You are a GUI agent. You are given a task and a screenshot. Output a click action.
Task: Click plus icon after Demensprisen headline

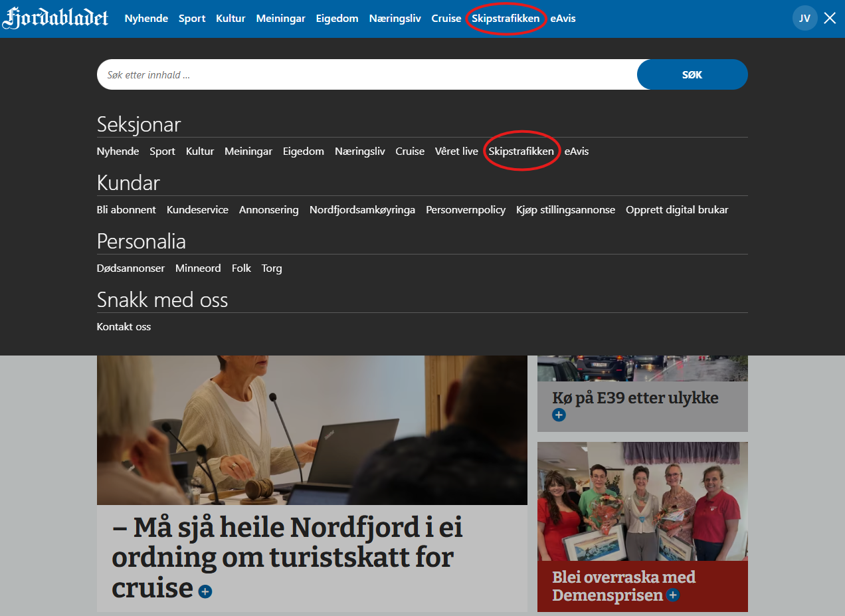point(673,595)
